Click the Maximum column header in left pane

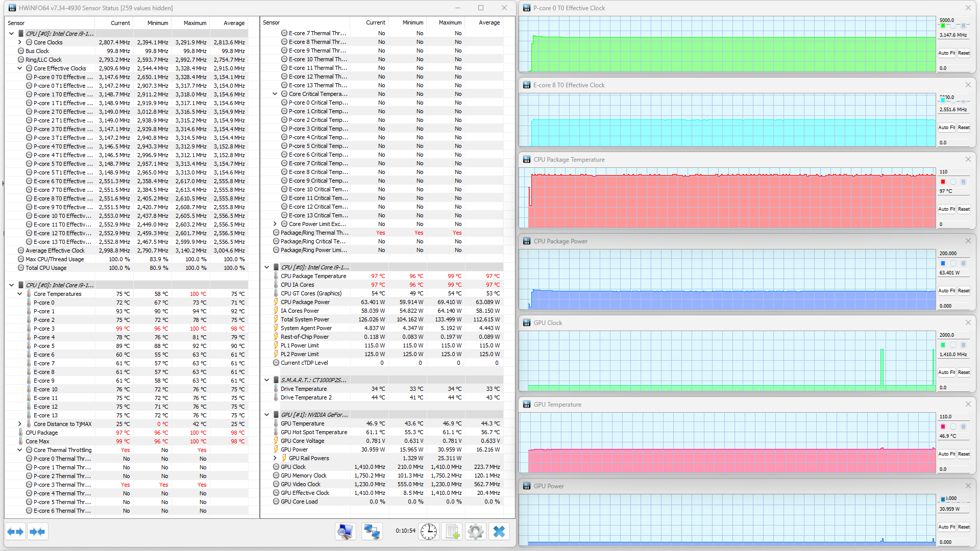195,23
